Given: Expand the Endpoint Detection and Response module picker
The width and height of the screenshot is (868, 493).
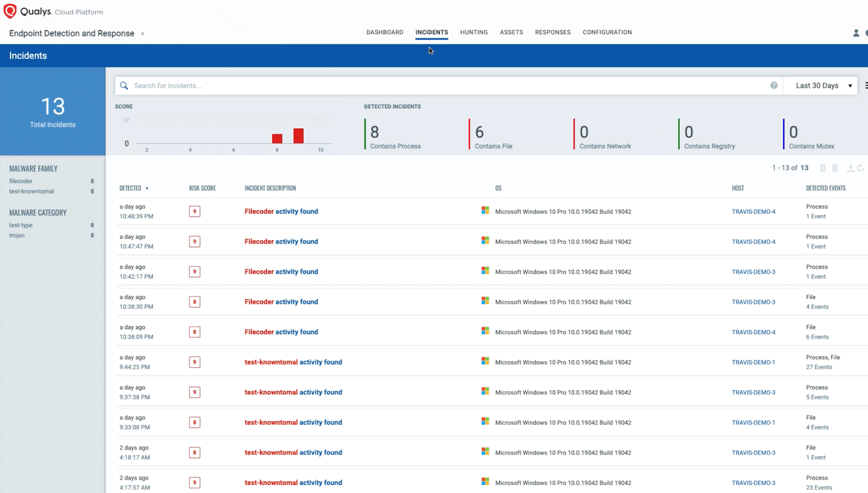Looking at the screenshot, I should [143, 34].
